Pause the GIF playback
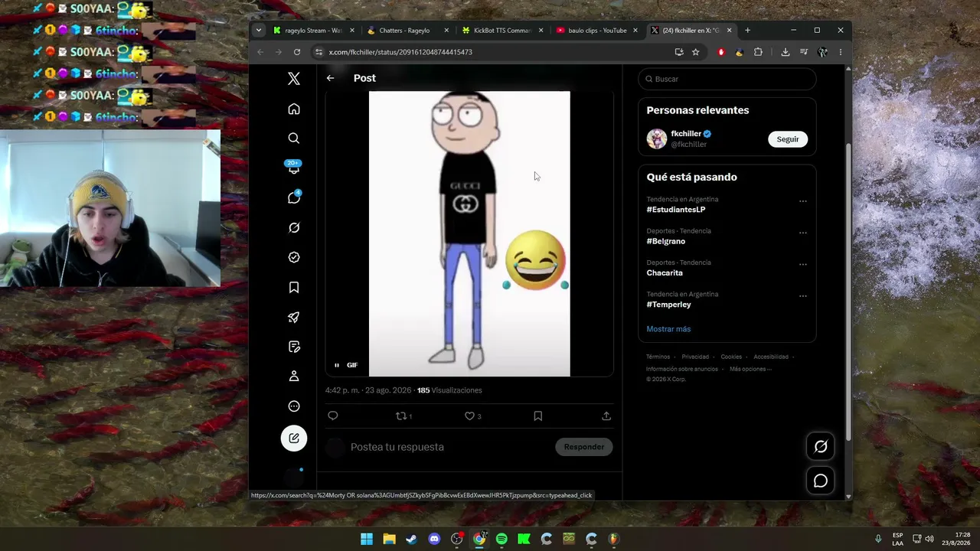Screen dimensions: 980x551 [336, 365]
